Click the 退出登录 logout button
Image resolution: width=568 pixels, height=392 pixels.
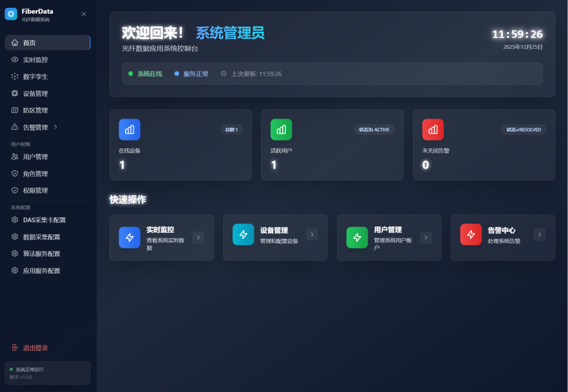click(35, 348)
